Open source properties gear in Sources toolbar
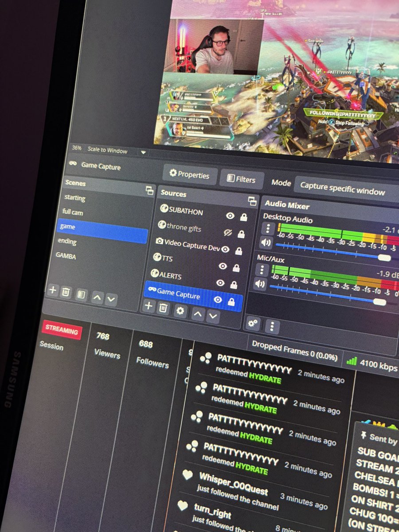Viewport: 399px width, 532px height. [180, 310]
